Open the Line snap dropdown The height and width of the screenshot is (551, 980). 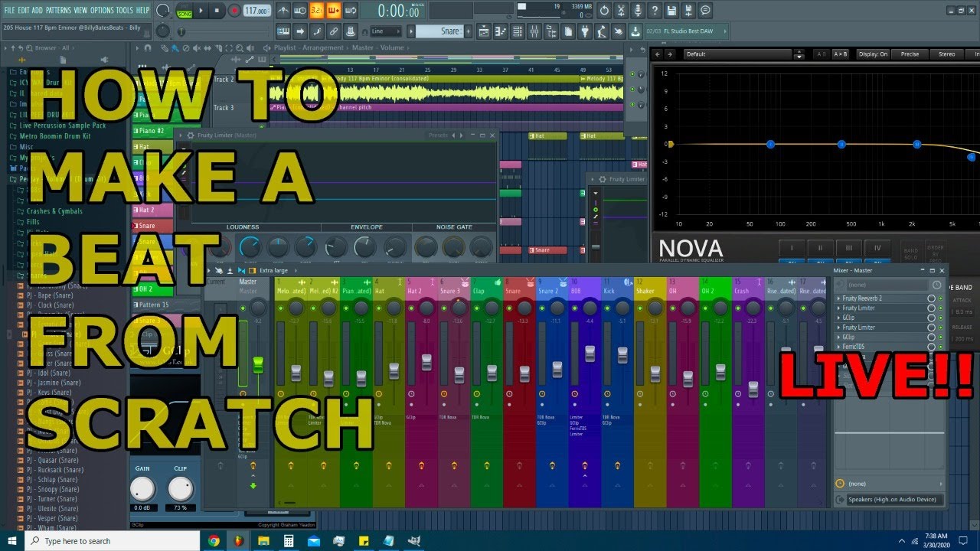[x=387, y=31]
